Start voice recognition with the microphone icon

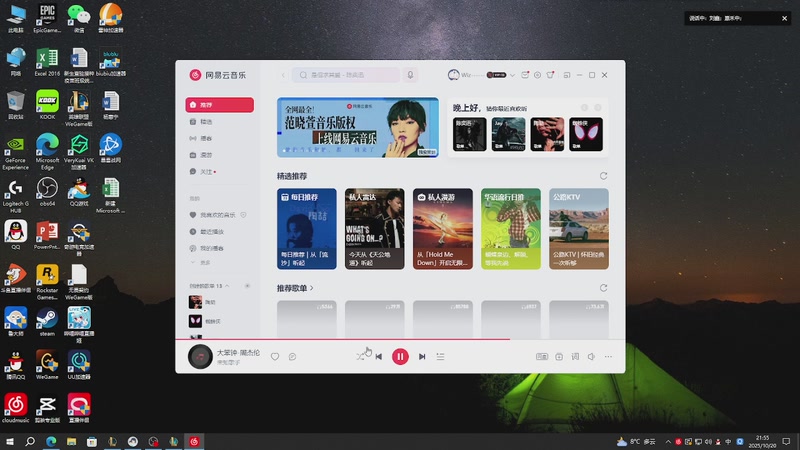[410, 75]
